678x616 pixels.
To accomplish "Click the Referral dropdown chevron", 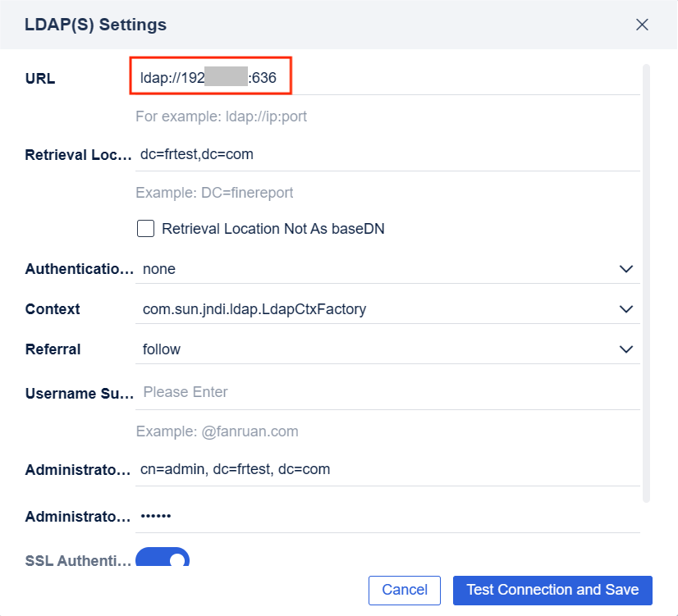I will coord(625,349).
